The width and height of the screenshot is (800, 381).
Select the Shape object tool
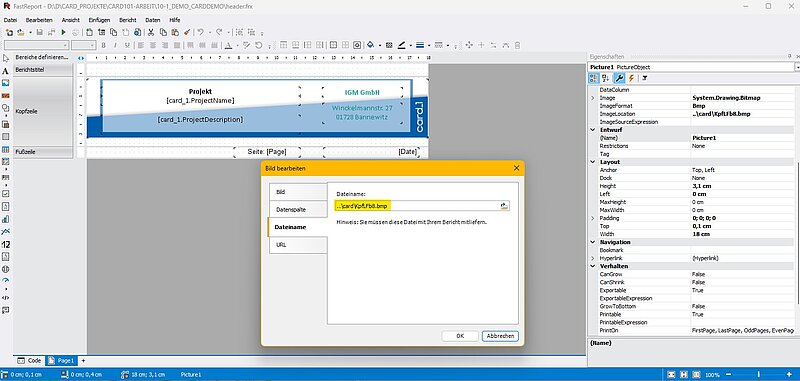pos(6,108)
